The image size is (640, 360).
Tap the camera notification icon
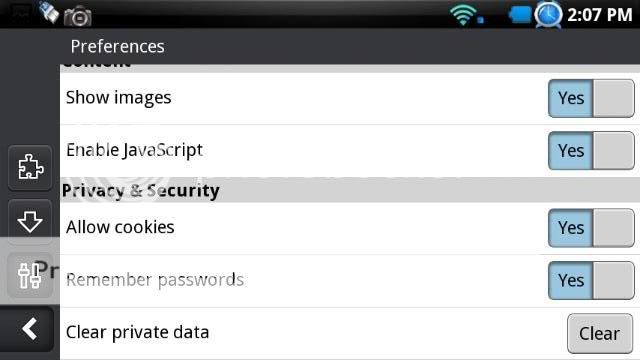pyautogui.click(x=78, y=17)
